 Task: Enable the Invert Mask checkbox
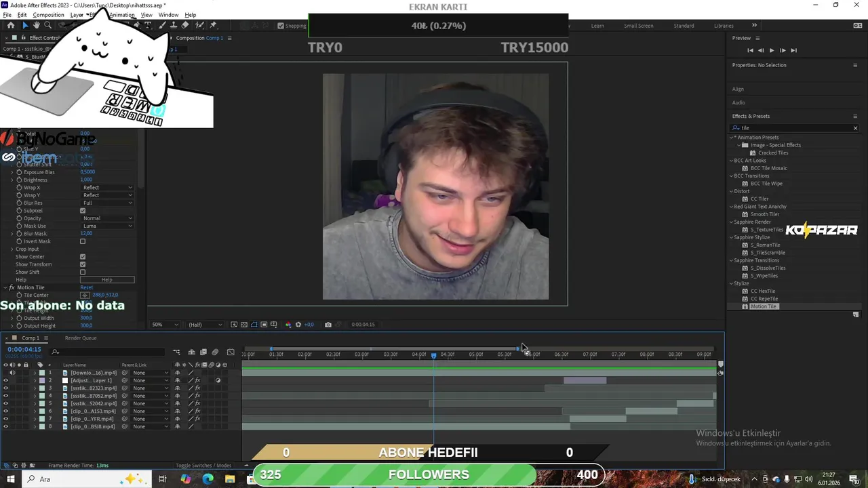point(83,241)
